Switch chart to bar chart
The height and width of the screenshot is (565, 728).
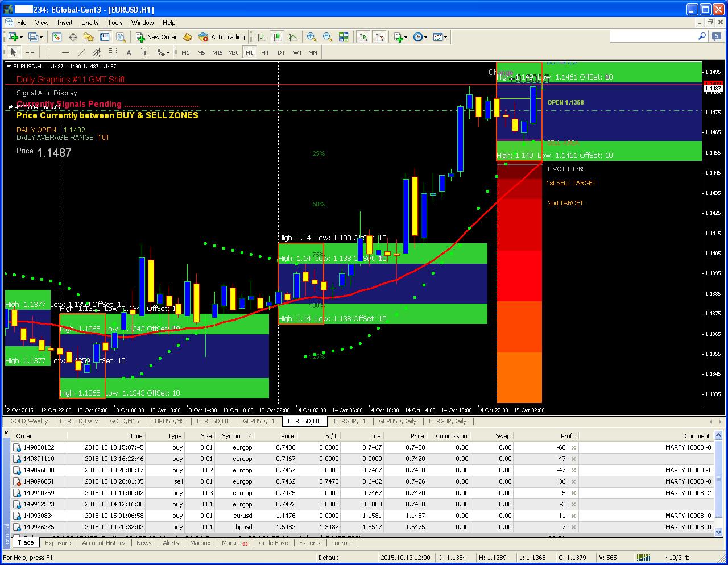[x=261, y=37]
